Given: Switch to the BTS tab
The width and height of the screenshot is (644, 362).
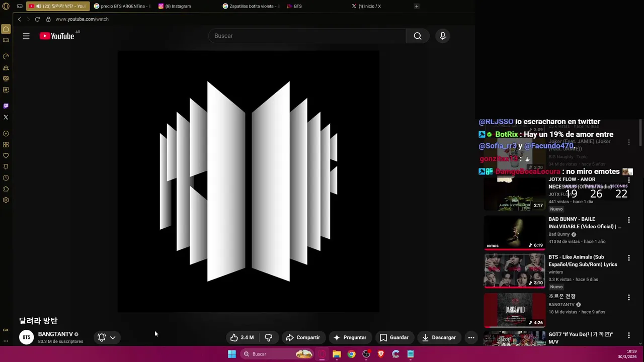Looking at the screenshot, I should coord(316,6).
